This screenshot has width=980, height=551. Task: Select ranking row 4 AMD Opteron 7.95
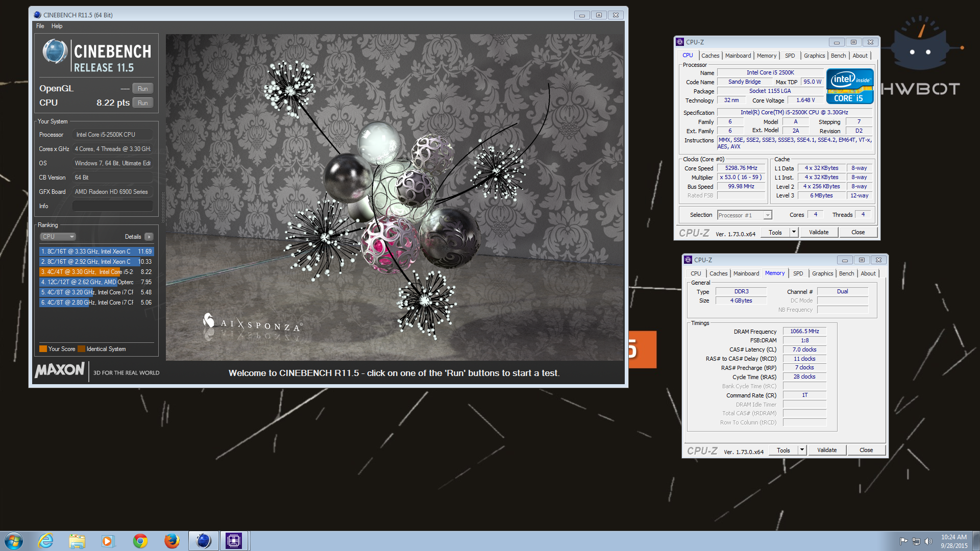pyautogui.click(x=96, y=282)
